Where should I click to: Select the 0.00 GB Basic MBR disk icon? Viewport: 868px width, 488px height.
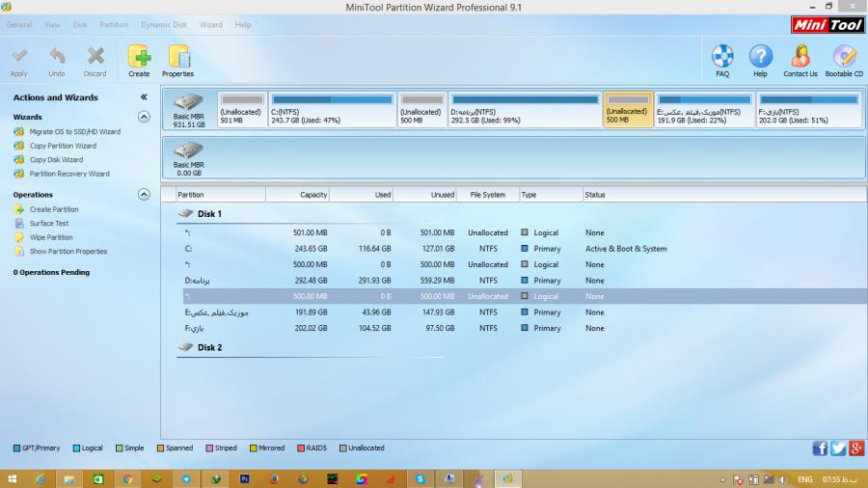click(x=189, y=150)
